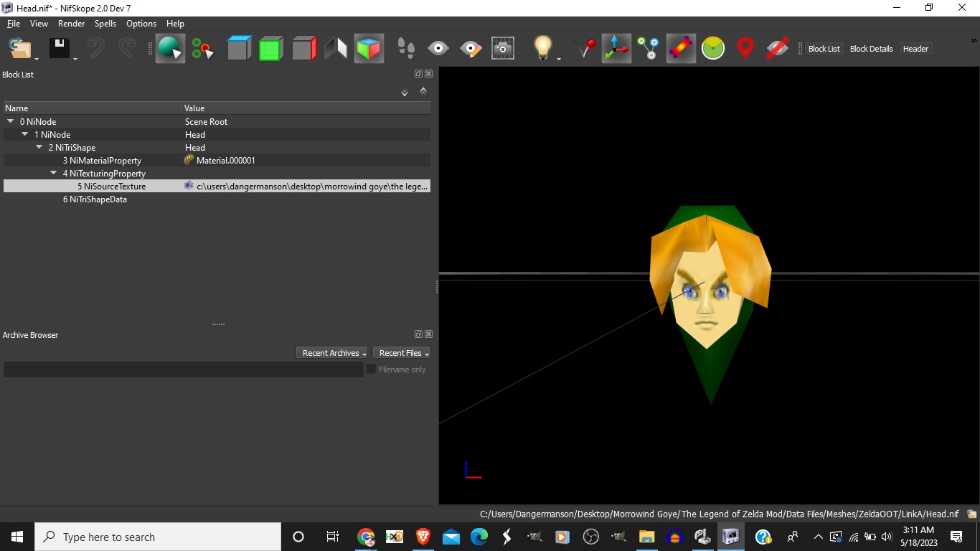Image resolution: width=980 pixels, height=551 pixels.
Task: Toggle Show Axes arrows icon
Action: coord(616,49)
